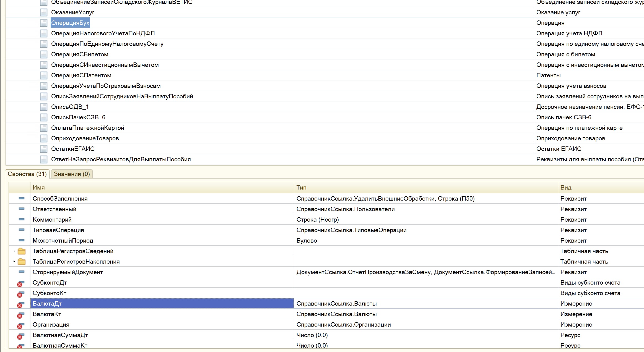Image resolution: width=644 pixels, height=352 pixels.
Task: Click document icon beside ОперацияСПатентом
Action: (x=43, y=75)
